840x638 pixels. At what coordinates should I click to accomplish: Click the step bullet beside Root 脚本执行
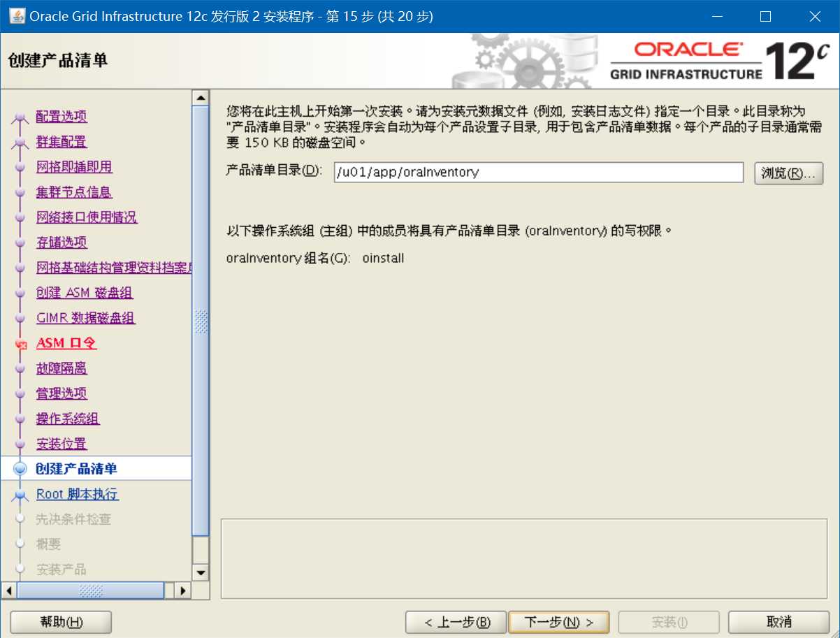[20, 495]
